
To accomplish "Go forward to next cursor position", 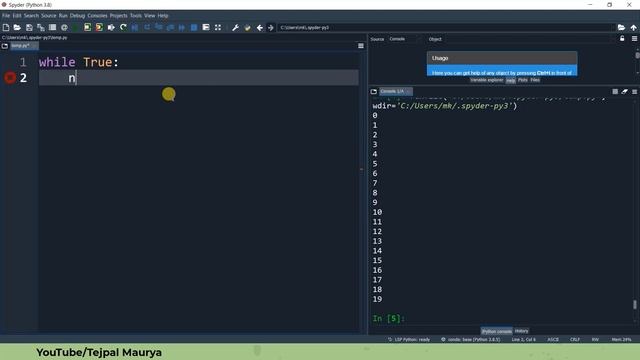I will point(270,27).
